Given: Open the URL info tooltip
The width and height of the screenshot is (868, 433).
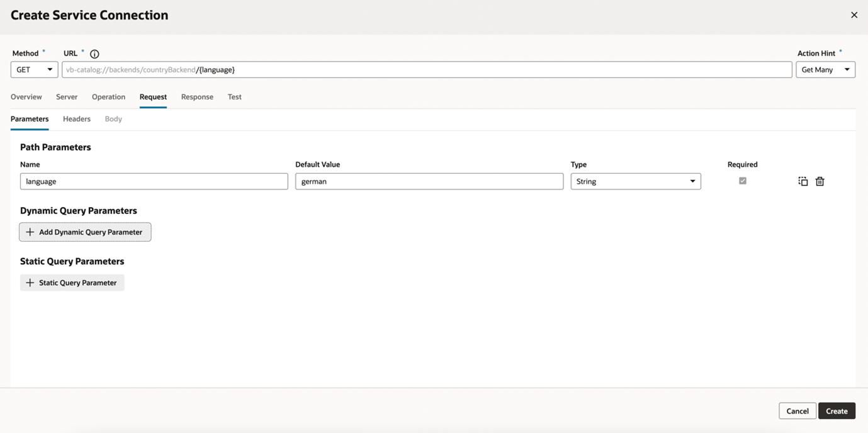Looking at the screenshot, I should 94,53.
